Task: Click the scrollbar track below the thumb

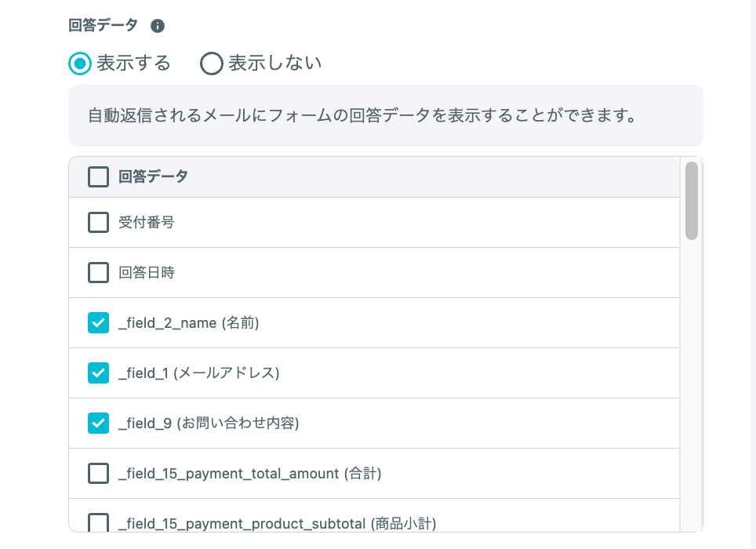Action: click(692, 386)
